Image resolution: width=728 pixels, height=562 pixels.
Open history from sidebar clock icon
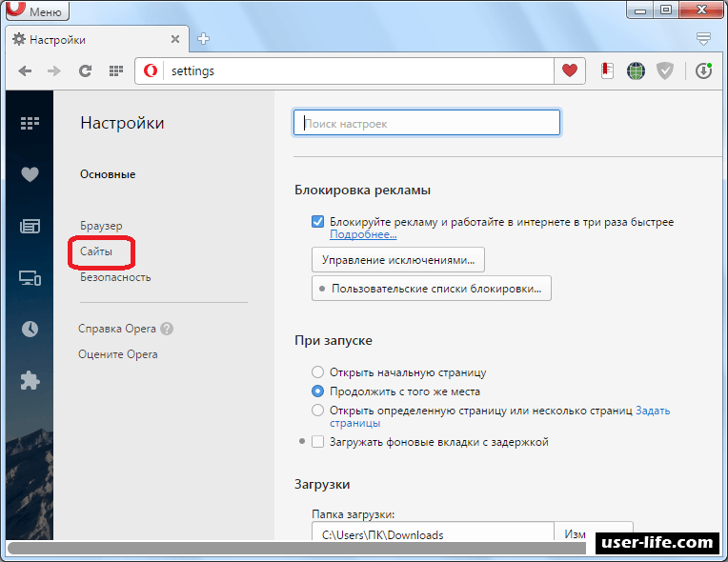(30, 329)
